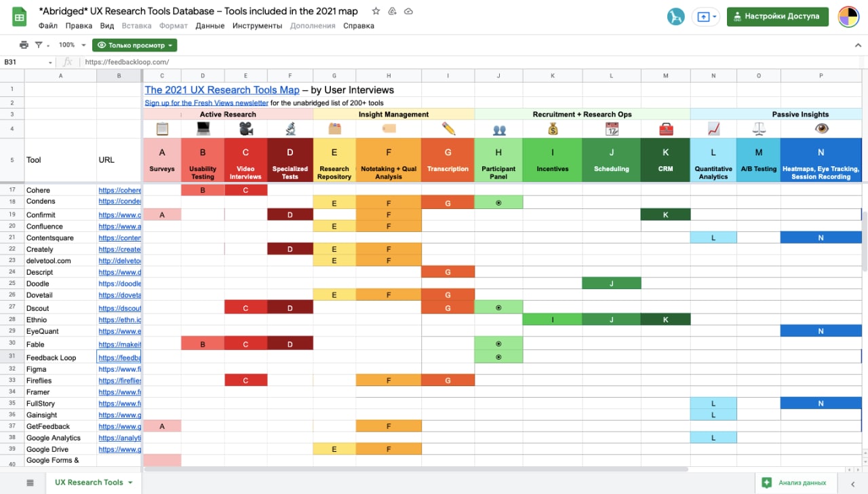Screen dimensions: 868x494
Task: Click the 'Настройки Доступа' share button
Action: click(778, 17)
